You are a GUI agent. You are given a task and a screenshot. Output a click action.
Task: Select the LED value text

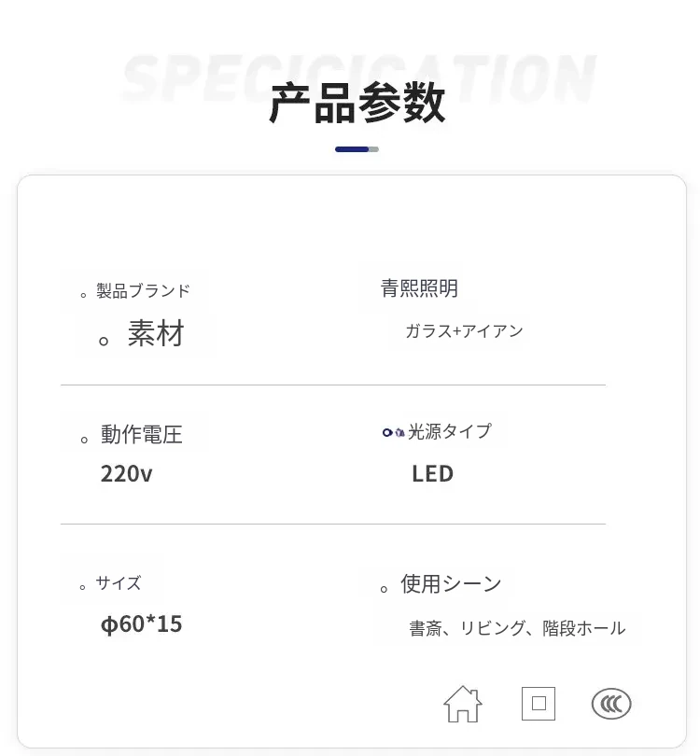pyautogui.click(x=432, y=473)
